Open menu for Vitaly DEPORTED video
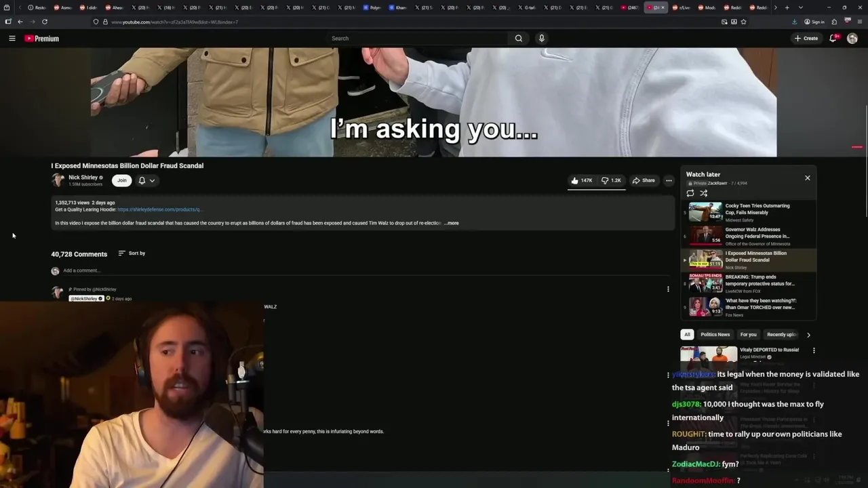 click(814, 350)
